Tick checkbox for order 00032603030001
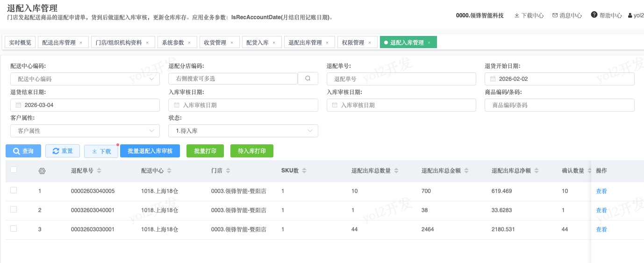644x263 pixels. (14, 228)
